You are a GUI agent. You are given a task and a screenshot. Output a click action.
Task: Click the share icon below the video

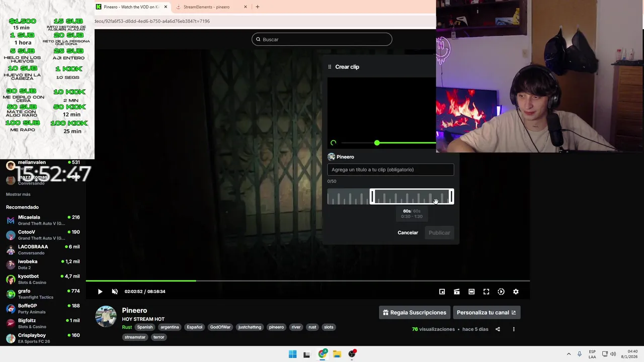pos(498,329)
